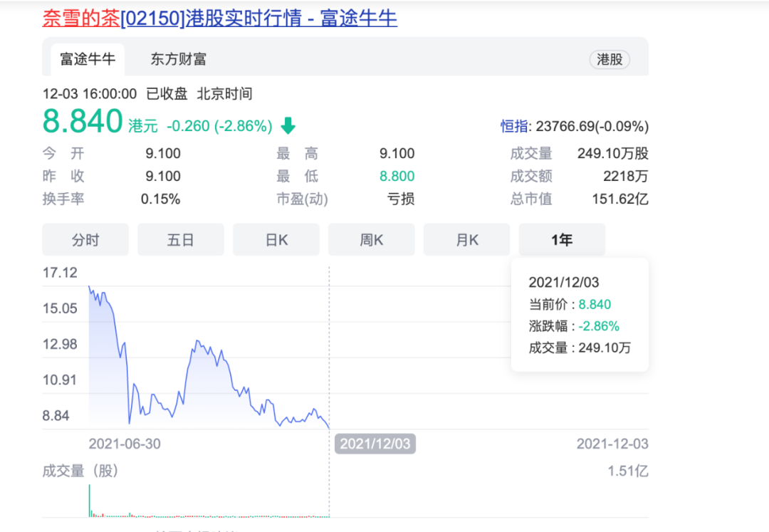Switch to the 日K chart
The width and height of the screenshot is (769, 532).
pyautogui.click(x=276, y=240)
